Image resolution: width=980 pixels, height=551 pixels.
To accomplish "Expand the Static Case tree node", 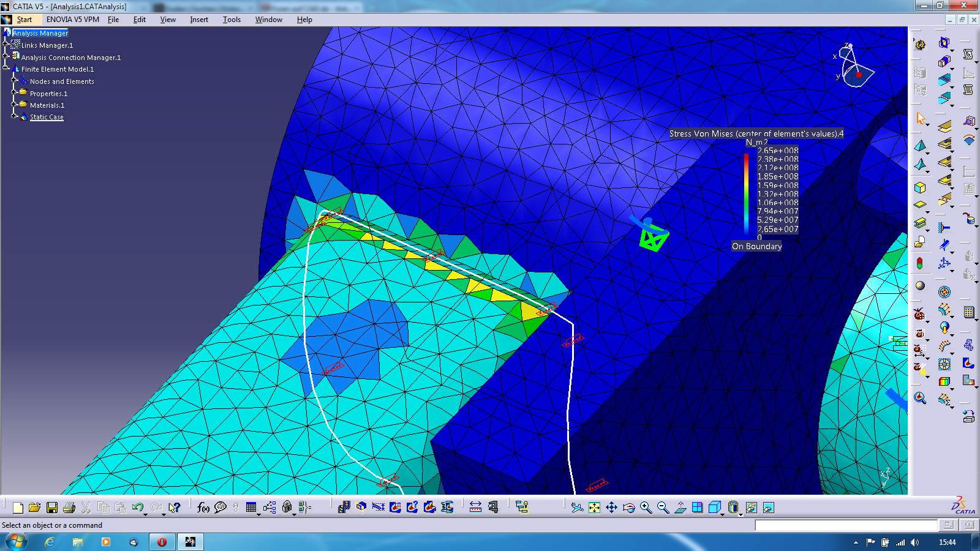I will (14, 116).
